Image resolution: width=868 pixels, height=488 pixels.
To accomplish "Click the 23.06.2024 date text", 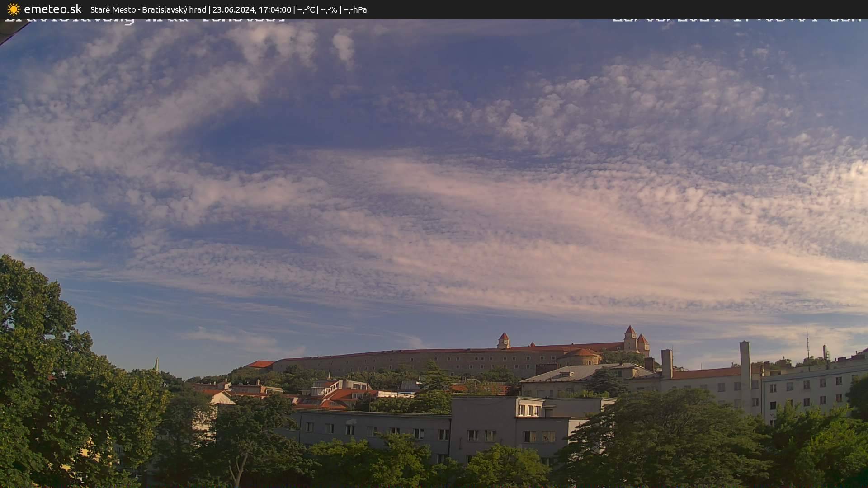I will click(x=234, y=9).
